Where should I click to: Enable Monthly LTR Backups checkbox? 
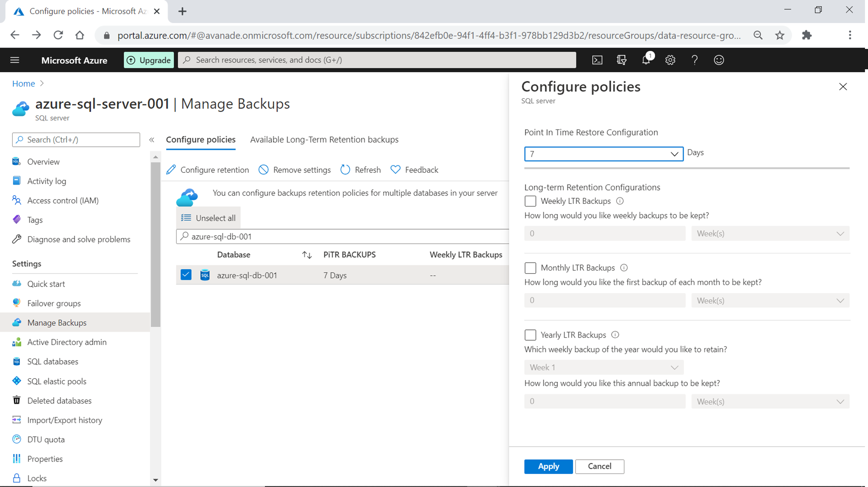(x=529, y=268)
